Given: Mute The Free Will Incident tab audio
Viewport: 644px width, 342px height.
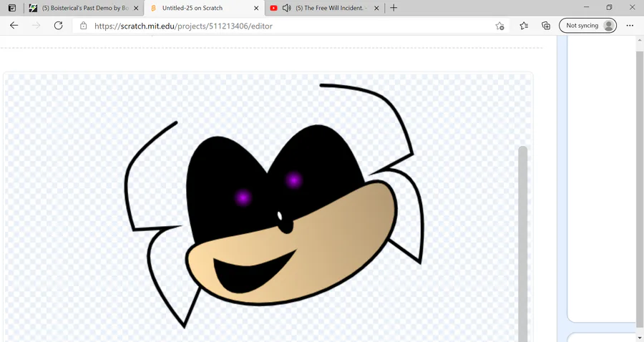Looking at the screenshot, I should [x=287, y=8].
